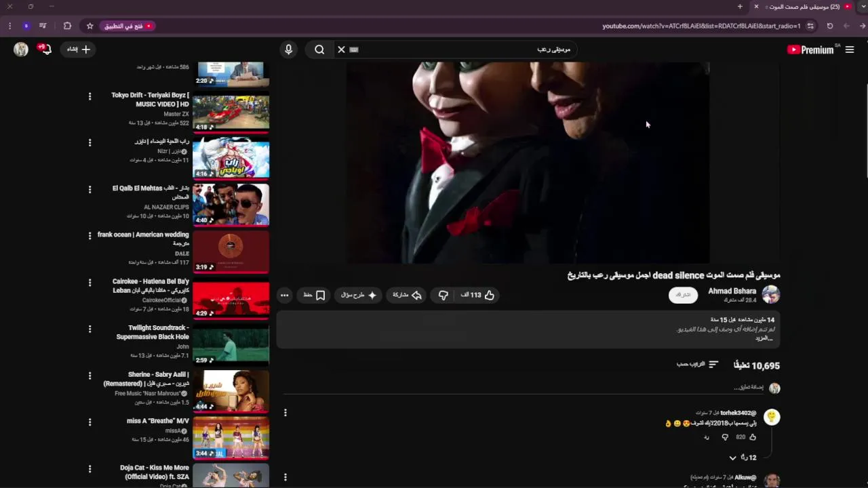The height and width of the screenshot is (488, 868).
Task: Like the torhek3402 comment (820)
Action: (753, 437)
